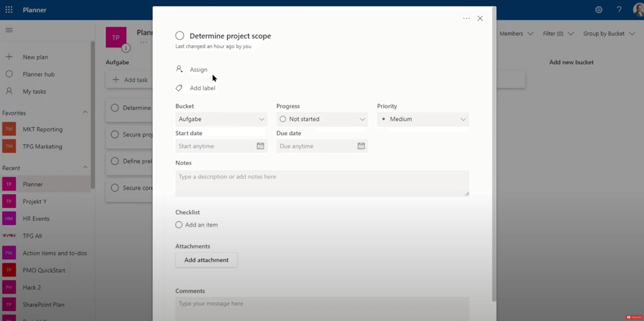Click the help question mark icon
The height and width of the screenshot is (321, 644).
pyautogui.click(x=619, y=10)
